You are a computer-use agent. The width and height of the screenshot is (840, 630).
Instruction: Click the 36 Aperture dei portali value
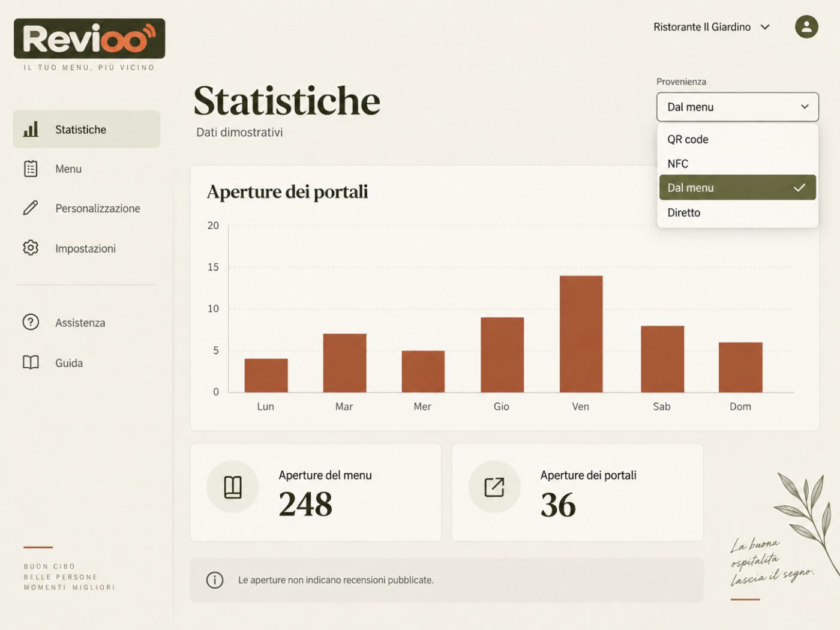tap(558, 505)
